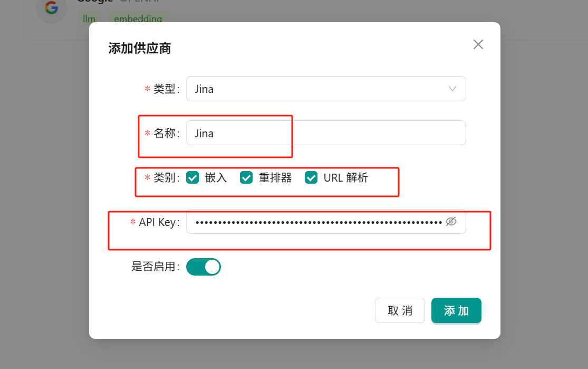Click the embedding tag behind the dialog
588x369 pixels.
pos(138,19)
